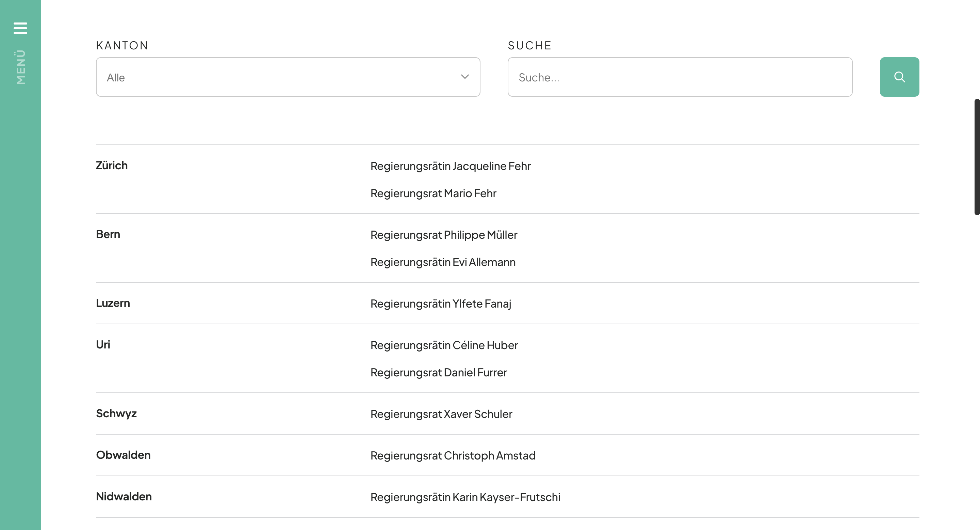Viewport: 980px width, 530px height.
Task: Open Regierungsrätin Céline Huber's entry
Action: click(x=444, y=345)
